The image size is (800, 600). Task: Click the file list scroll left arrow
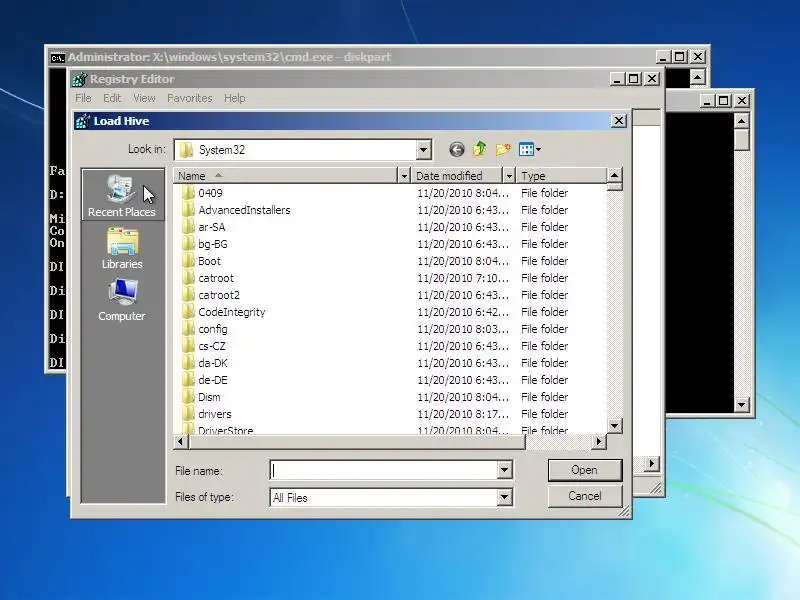[181, 441]
